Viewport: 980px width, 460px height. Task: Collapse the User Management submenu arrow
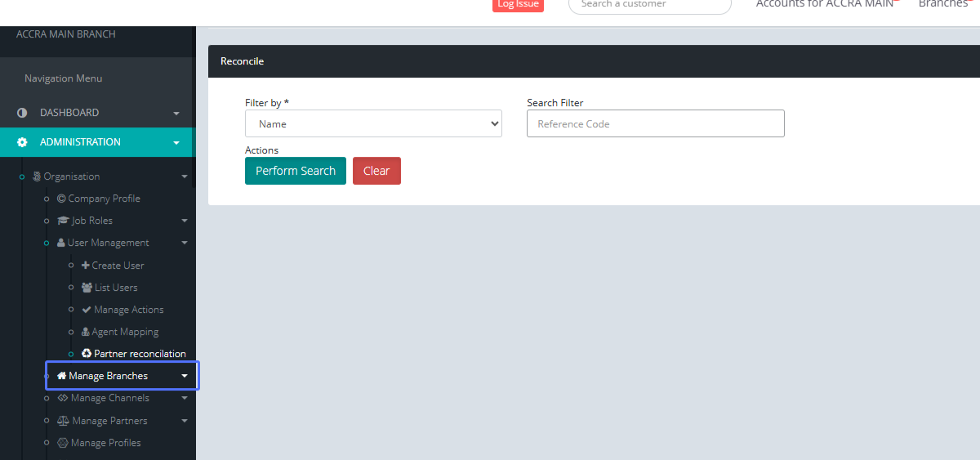(185, 243)
